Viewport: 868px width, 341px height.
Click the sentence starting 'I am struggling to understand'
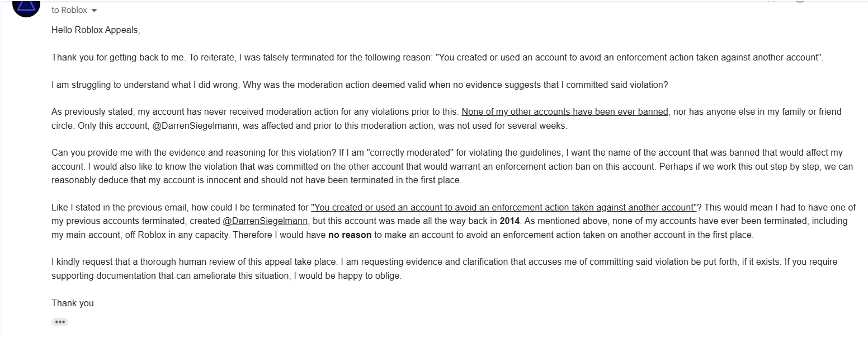360,85
